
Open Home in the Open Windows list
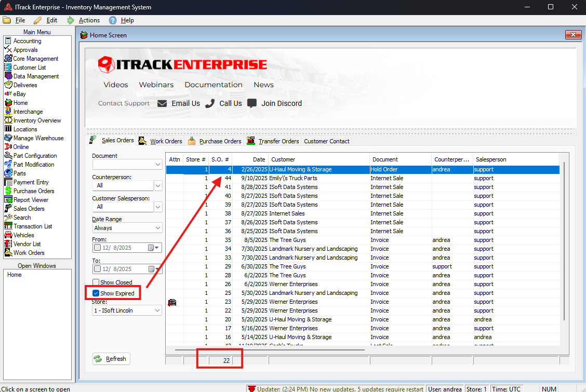(15, 275)
